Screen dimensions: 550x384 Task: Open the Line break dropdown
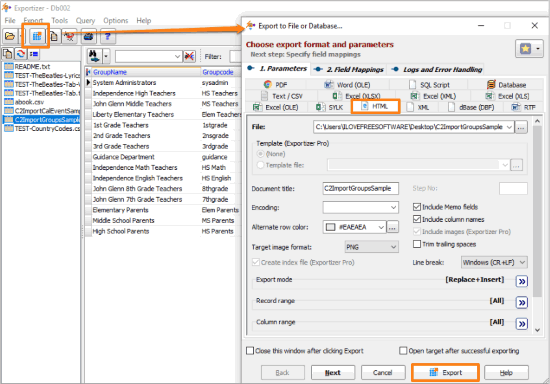click(522, 262)
